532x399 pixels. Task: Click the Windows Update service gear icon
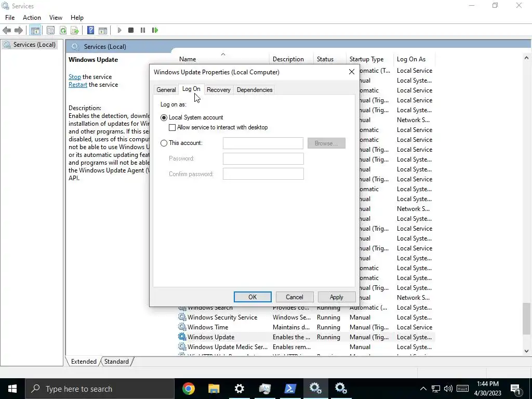[182, 337]
